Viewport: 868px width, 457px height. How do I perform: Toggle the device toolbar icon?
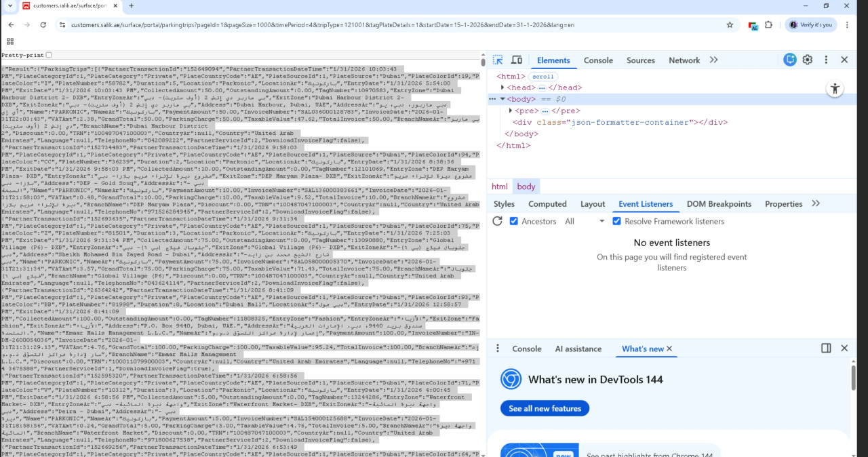pos(516,60)
